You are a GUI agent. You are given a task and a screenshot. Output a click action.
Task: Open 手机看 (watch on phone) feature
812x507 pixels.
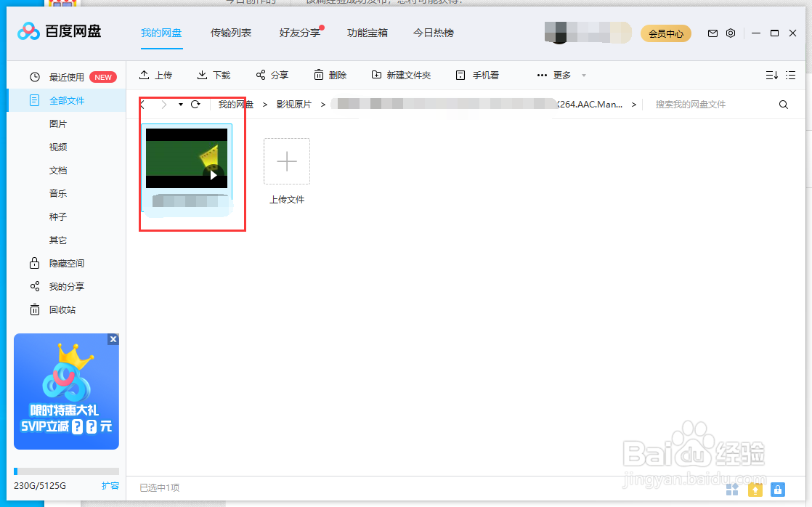[x=476, y=75]
